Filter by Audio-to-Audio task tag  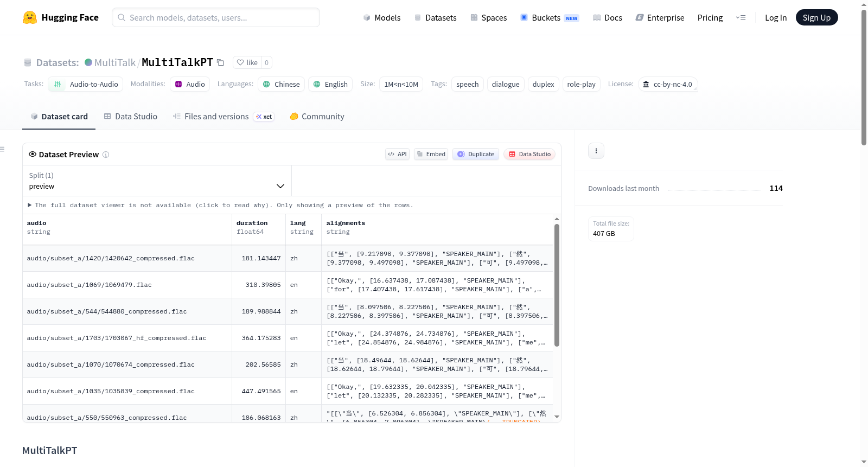coord(86,84)
